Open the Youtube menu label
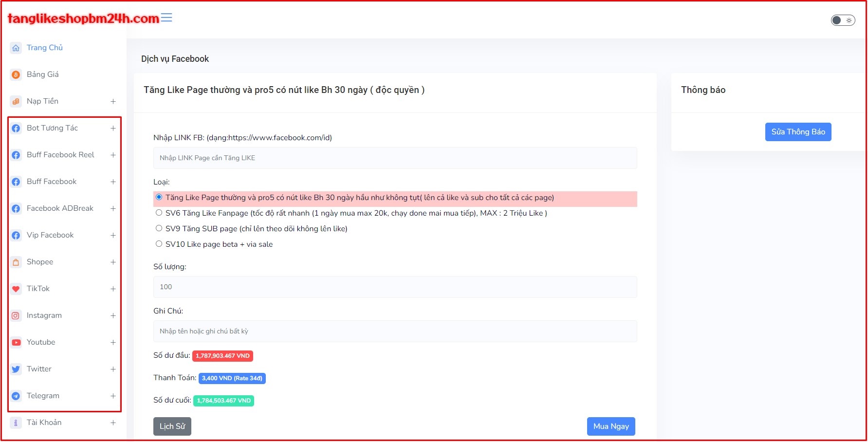 41,342
